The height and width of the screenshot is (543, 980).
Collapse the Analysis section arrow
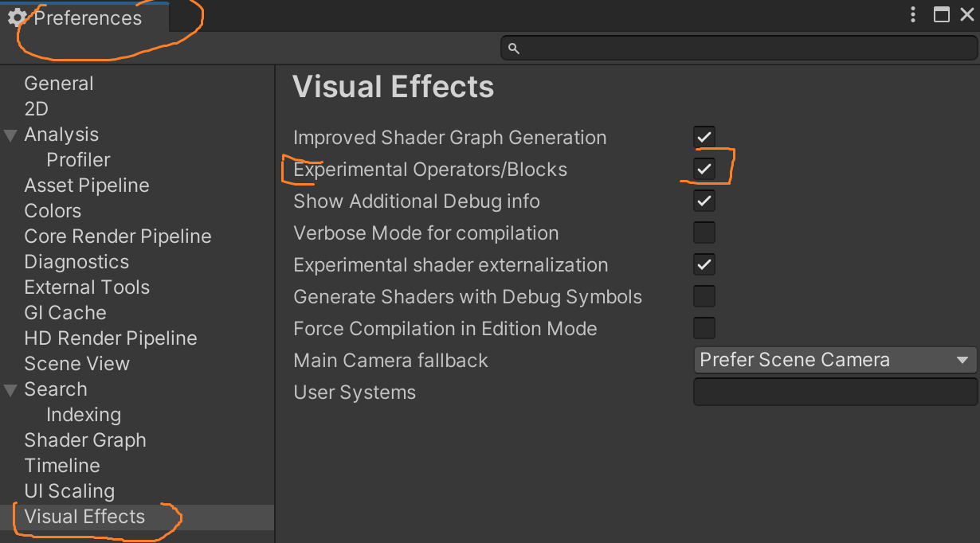tap(10, 135)
